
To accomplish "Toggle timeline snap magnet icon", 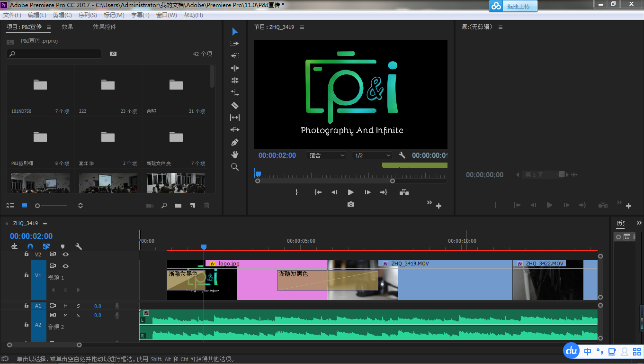I will [x=30, y=246].
